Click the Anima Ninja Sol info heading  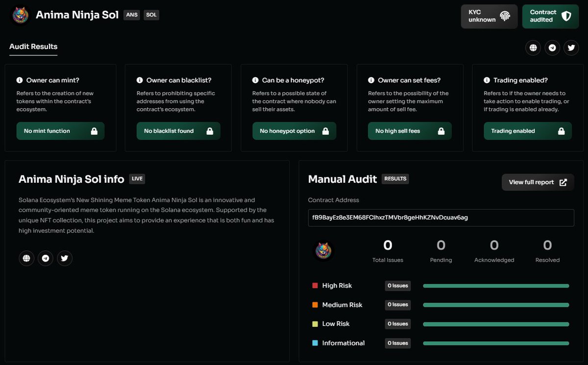click(x=72, y=179)
